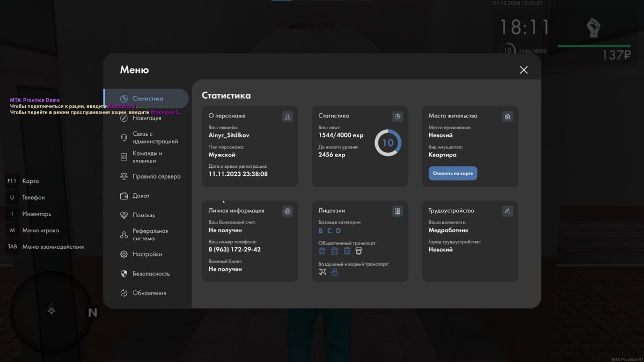Click the ship license icon

[334, 272]
